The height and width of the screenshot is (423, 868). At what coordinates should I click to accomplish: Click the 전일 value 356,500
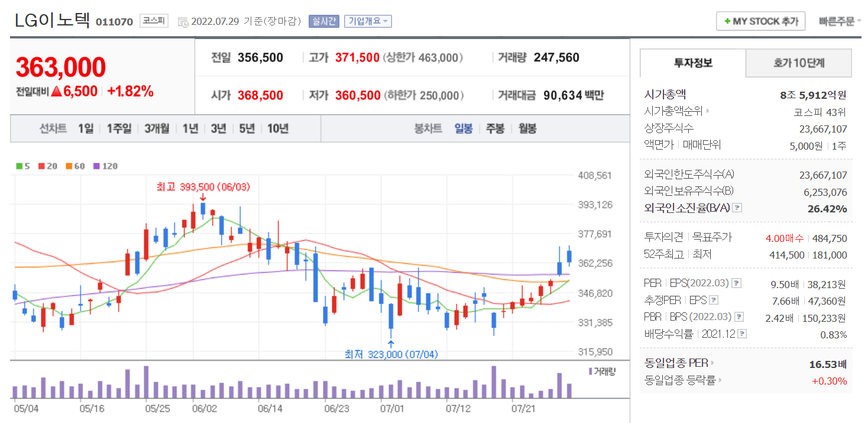tap(260, 57)
